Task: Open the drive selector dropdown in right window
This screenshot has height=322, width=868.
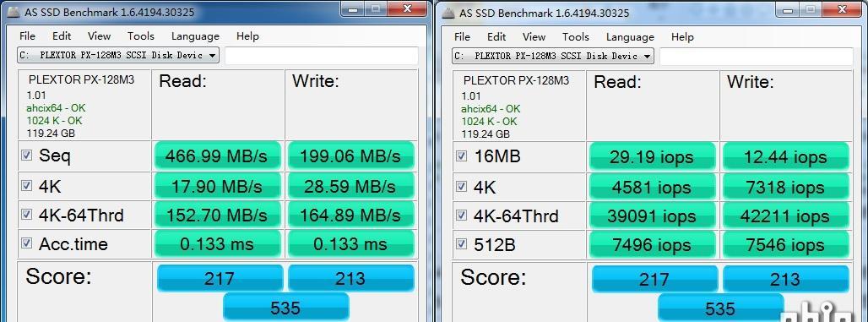Action: [552, 56]
